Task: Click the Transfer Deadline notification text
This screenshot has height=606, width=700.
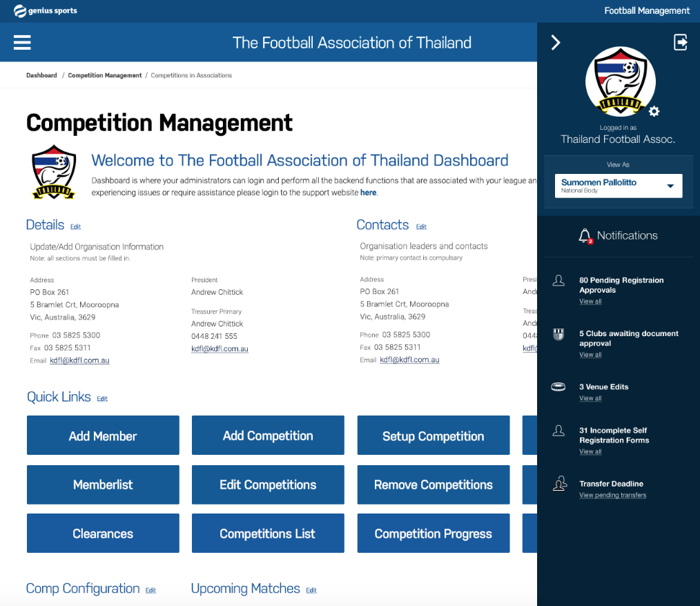Action: (x=611, y=484)
